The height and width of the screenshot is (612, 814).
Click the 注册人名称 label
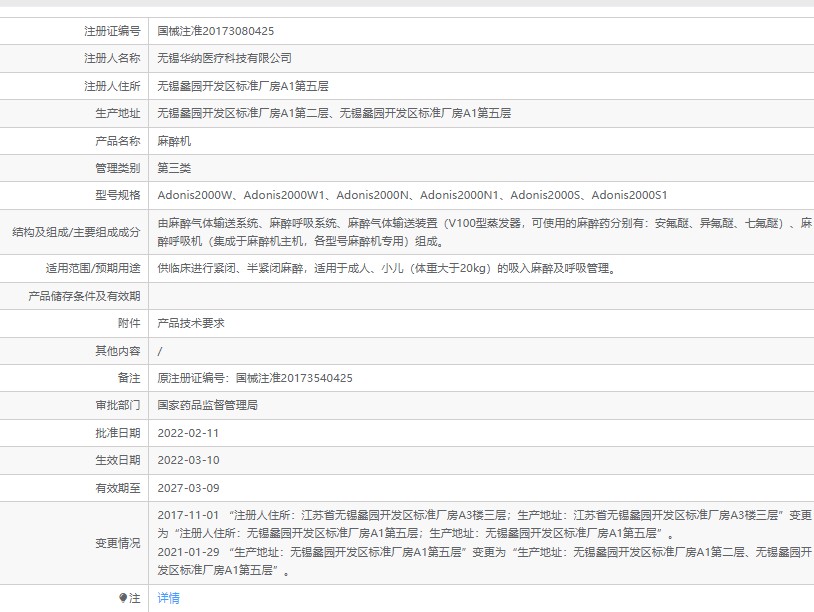coord(112,58)
